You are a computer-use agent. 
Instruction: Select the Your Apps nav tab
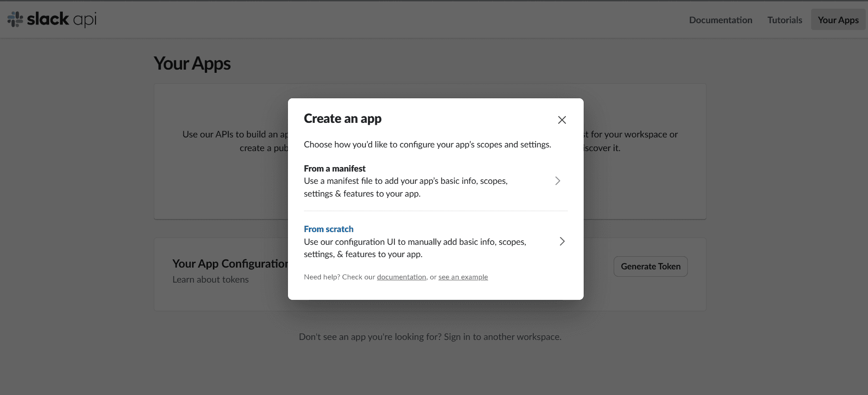tap(838, 20)
